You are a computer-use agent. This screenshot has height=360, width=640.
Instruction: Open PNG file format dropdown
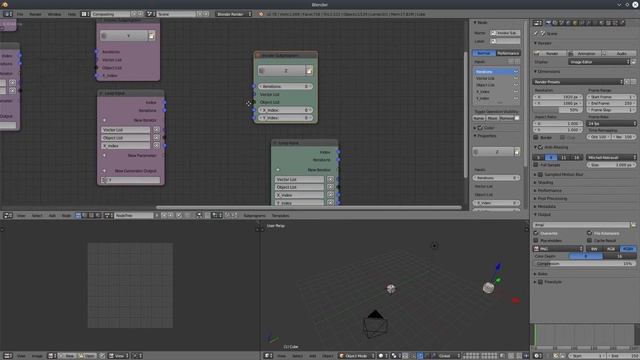[558, 249]
